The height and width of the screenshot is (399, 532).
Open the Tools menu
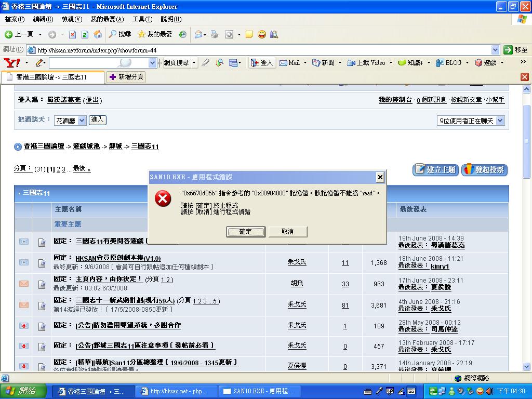(x=142, y=19)
